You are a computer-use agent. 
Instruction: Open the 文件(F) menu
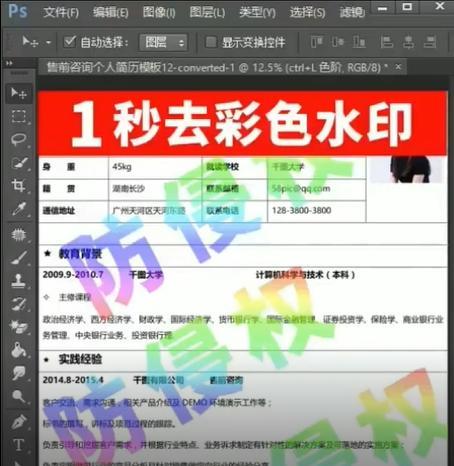tap(61, 13)
